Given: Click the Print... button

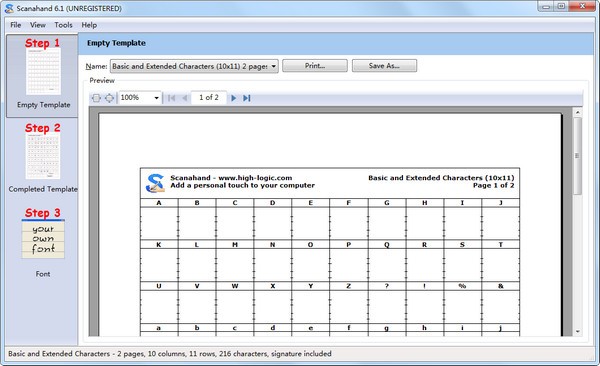Looking at the screenshot, I should pyautogui.click(x=315, y=65).
